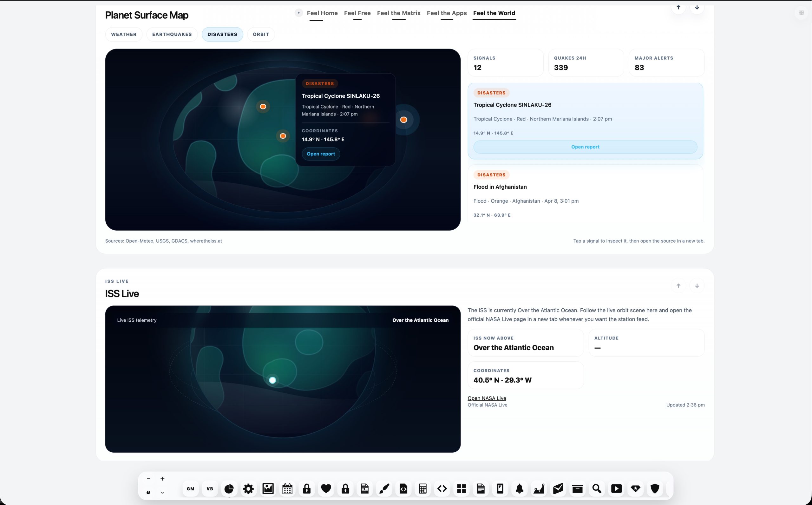
Task: Go to Feel Home tab
Action: click(322, 13)
